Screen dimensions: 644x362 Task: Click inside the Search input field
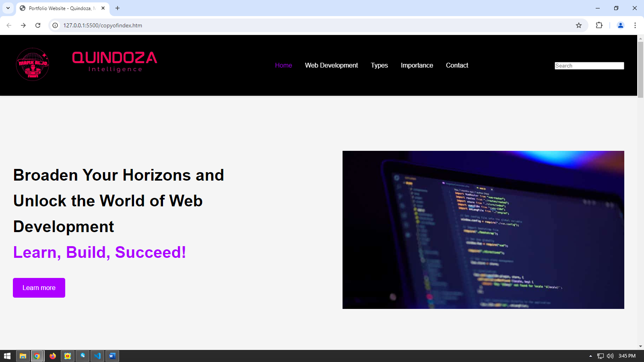tap(589, 66)
